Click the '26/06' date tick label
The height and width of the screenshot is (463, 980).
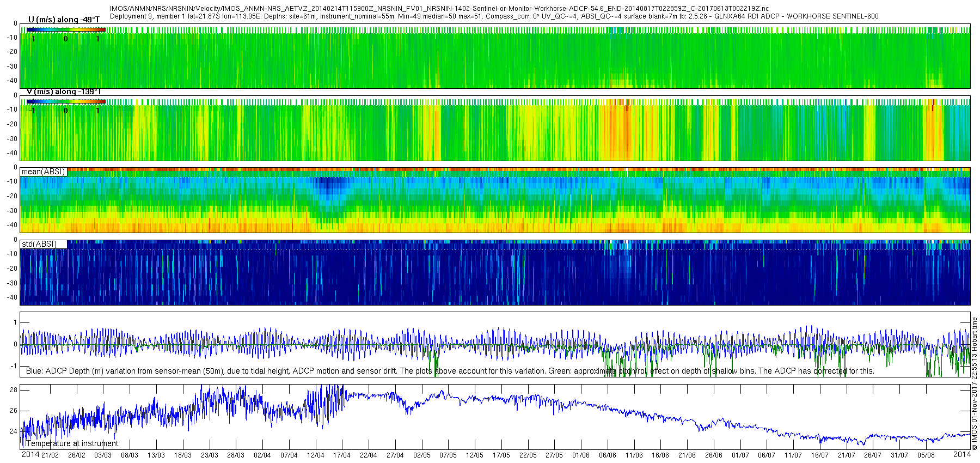coord(714,455)
